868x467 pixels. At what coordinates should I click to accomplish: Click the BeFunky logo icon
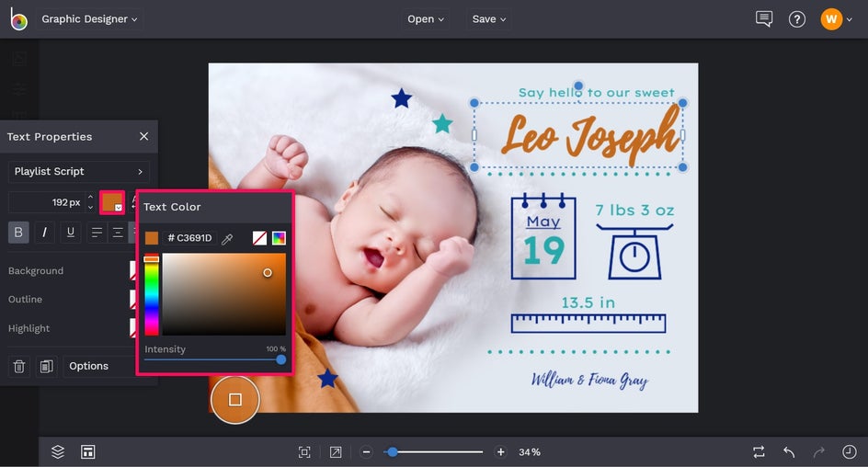tap(18, 19)
